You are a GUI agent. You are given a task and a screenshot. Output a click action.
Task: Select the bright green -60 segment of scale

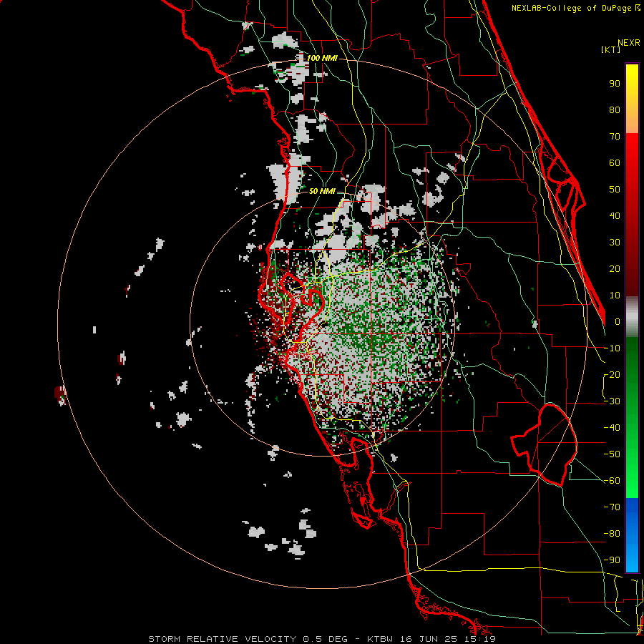click(x=632, y=481)
